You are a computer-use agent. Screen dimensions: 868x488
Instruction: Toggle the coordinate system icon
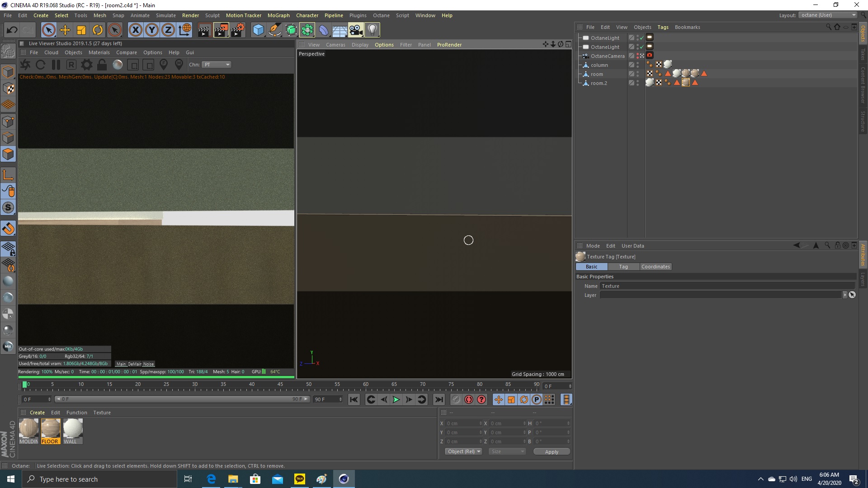185,30
